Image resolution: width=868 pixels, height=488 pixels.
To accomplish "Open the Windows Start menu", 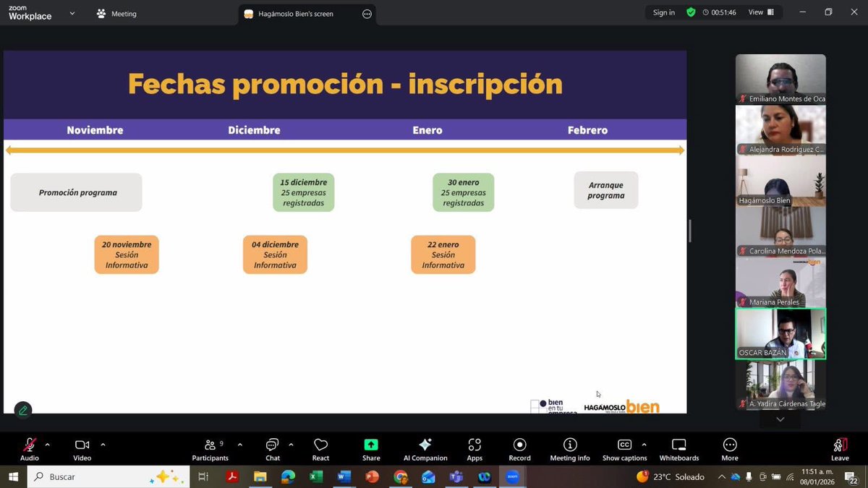I will (x=13, y=476).
